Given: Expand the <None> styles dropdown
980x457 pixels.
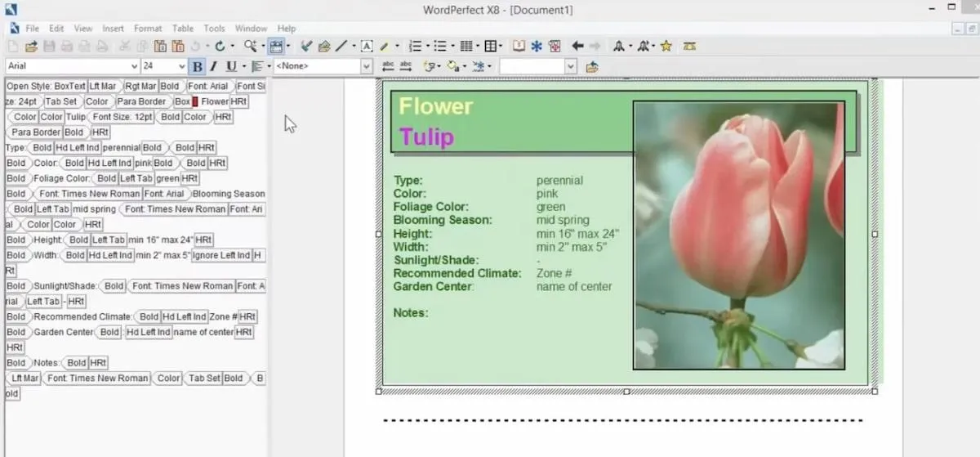Looking at the screenshot, I should 367,66.
